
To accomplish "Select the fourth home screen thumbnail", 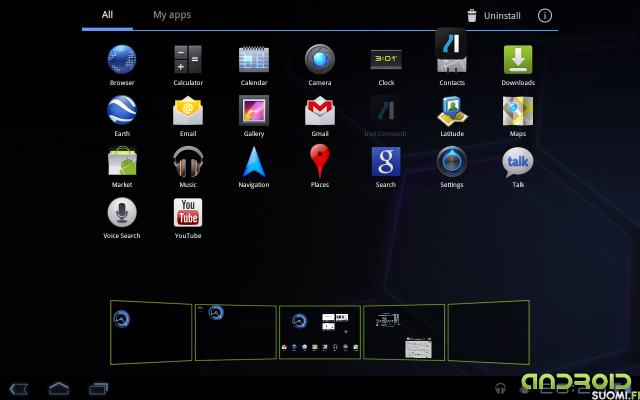I will [404, 332].
